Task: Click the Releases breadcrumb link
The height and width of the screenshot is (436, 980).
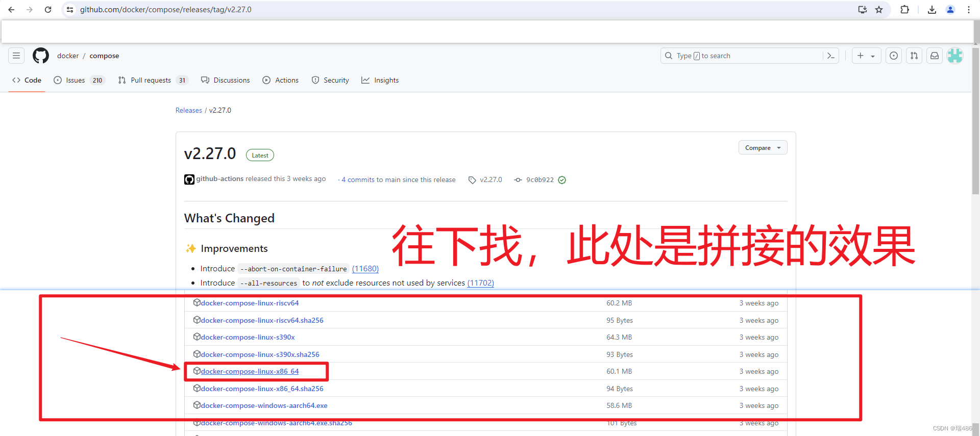Action: 189,110
